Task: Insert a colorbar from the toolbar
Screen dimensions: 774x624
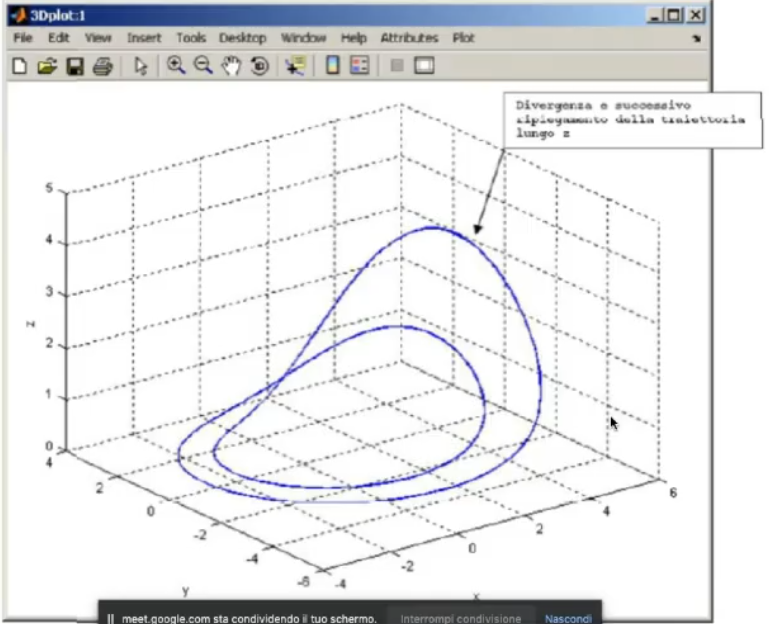Action: tap(332, 66)
